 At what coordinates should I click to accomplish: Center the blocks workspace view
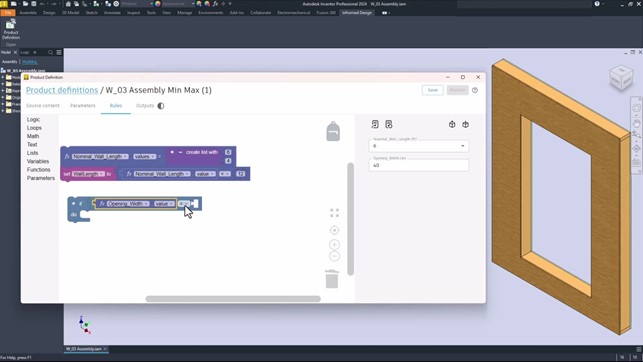point(334,230)
